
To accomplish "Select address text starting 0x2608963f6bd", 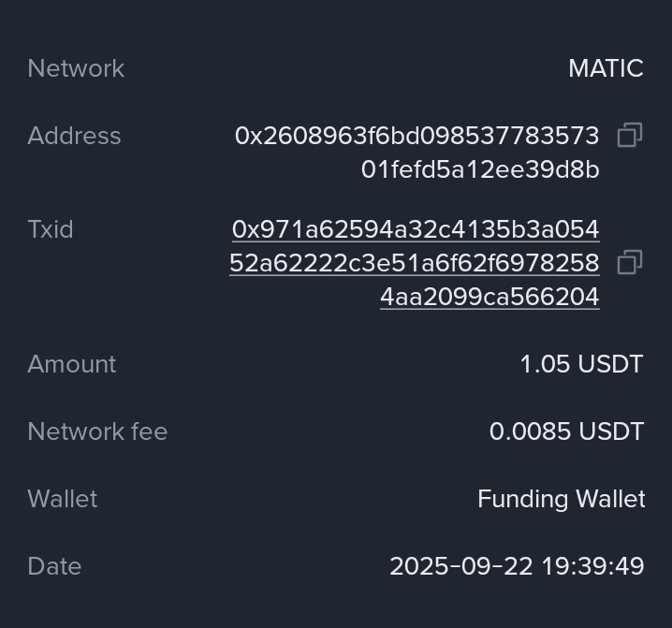I will [416, 136].
